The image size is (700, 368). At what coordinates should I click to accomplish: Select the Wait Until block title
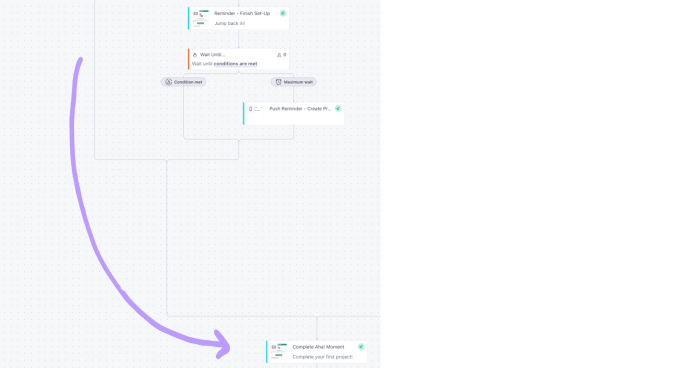pyautogui.click(x=212, y=54)
